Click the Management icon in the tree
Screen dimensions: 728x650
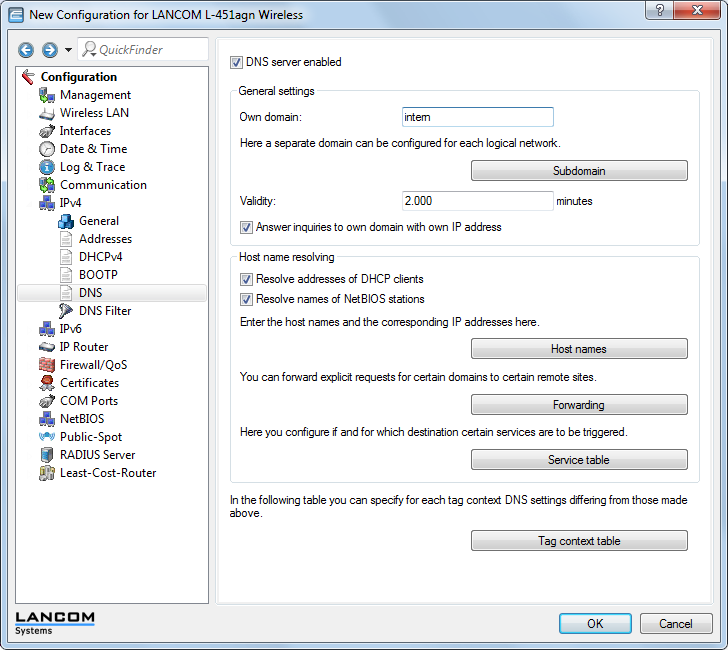point(47,95)
